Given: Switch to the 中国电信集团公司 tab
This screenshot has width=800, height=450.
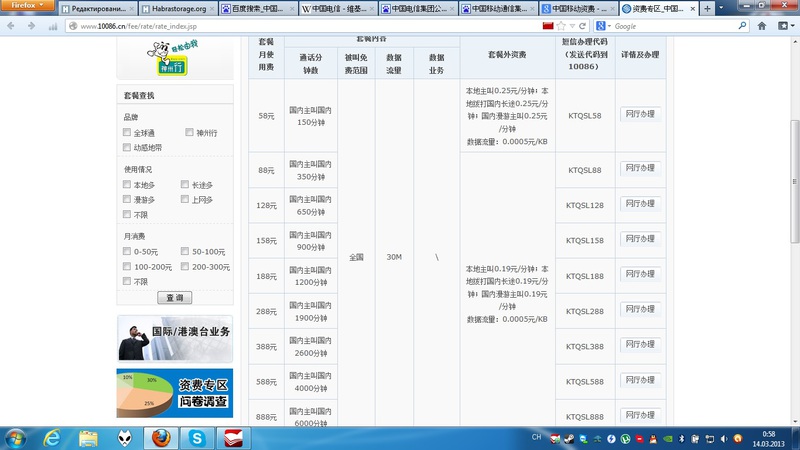Looking at the screenshot, I should (x=418, y=9).
